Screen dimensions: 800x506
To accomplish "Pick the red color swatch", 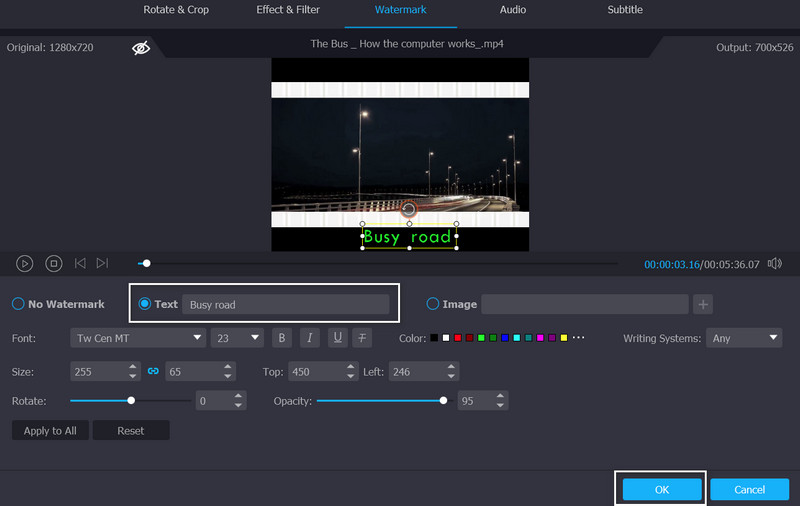I will coord(458,338).
